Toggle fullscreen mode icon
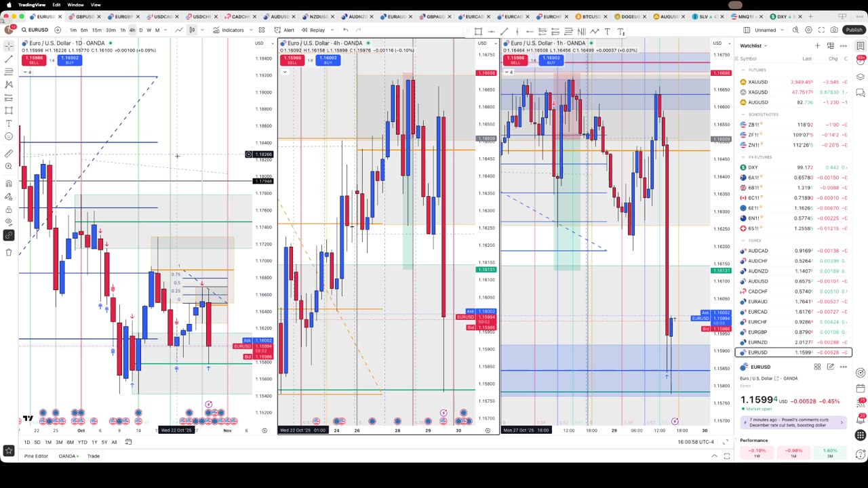 (x=821, y=30)
